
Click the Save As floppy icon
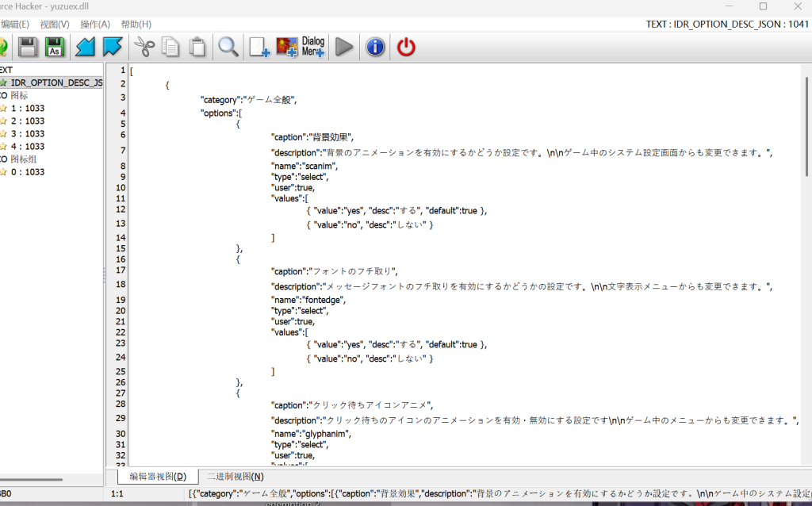[x=55, y=48]
